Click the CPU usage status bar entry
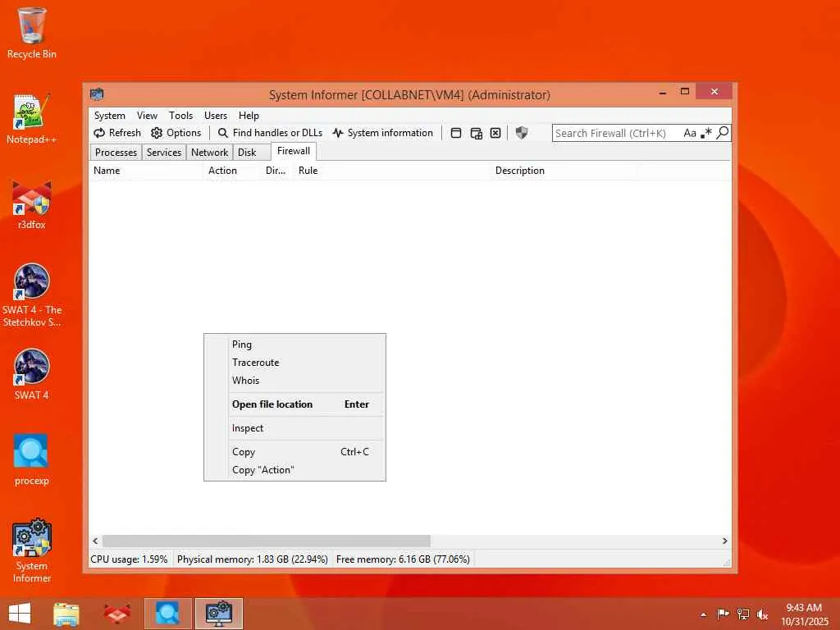 129,559
